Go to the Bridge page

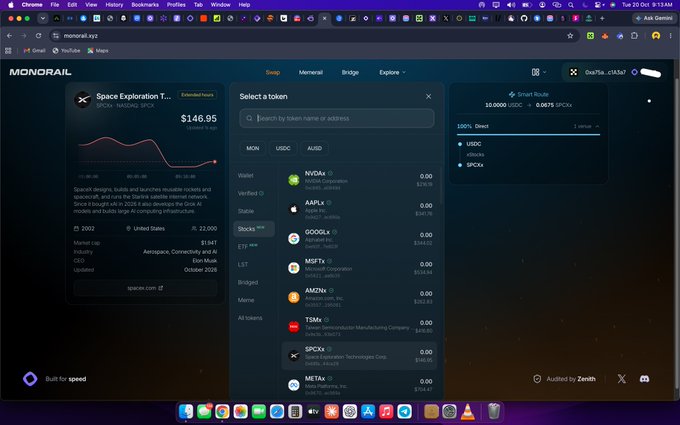pos(350,72)
